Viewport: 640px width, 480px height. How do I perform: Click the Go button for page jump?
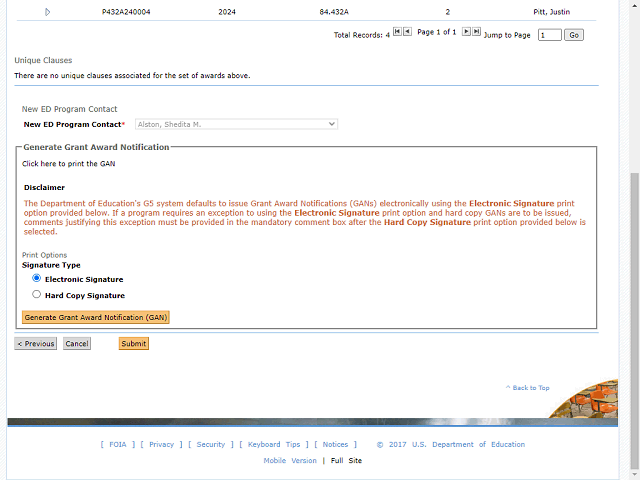tap(574, 35)
